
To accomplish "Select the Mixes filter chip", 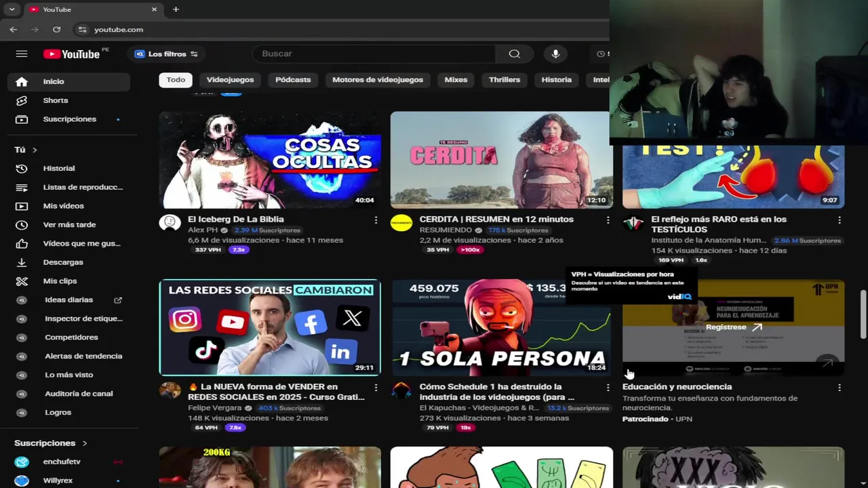I will [456, 80].
